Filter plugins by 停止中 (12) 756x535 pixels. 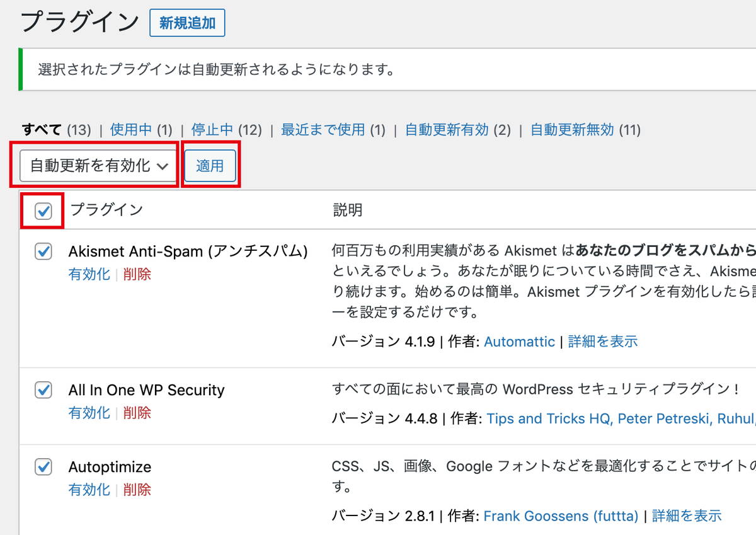tap(212, 129)
